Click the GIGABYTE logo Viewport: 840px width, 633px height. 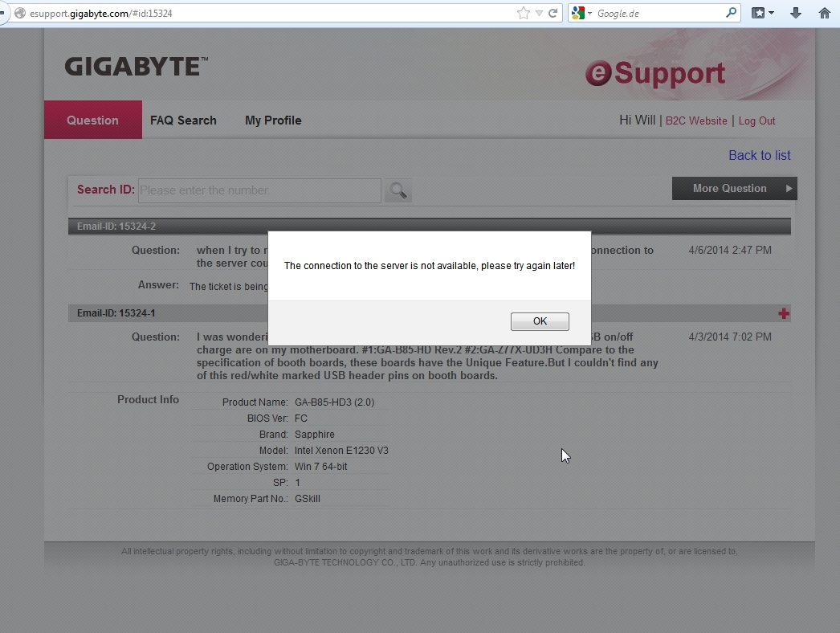point(136,67)
